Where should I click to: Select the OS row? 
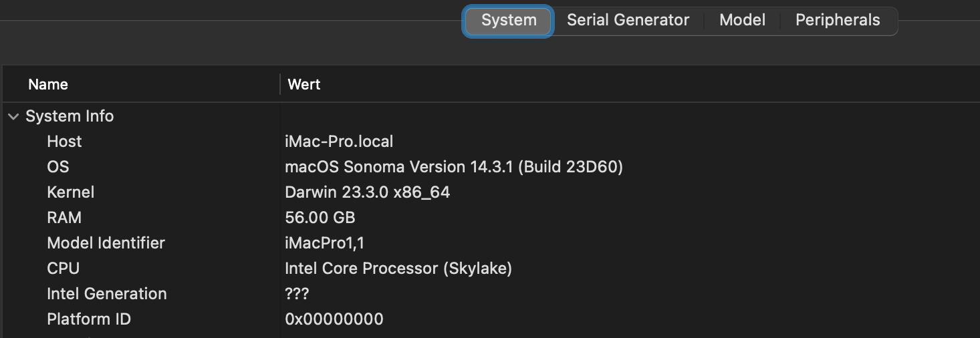click(58, 167)
